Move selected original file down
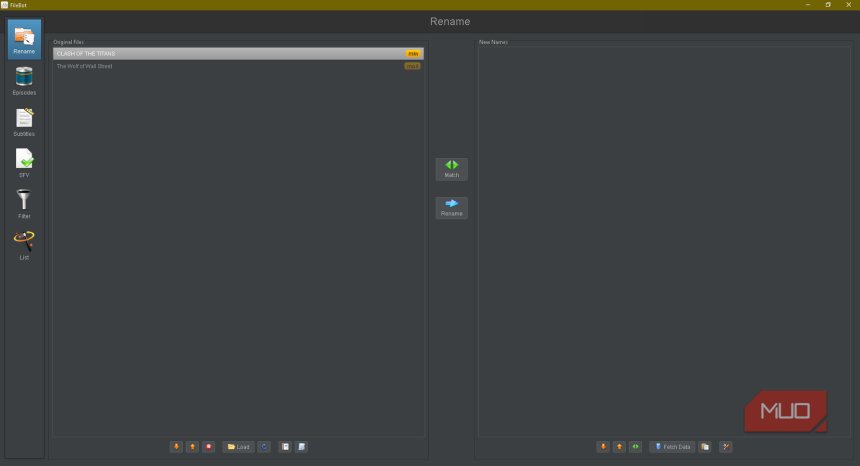This screenshot has height=466, width=860. point(176,447)
